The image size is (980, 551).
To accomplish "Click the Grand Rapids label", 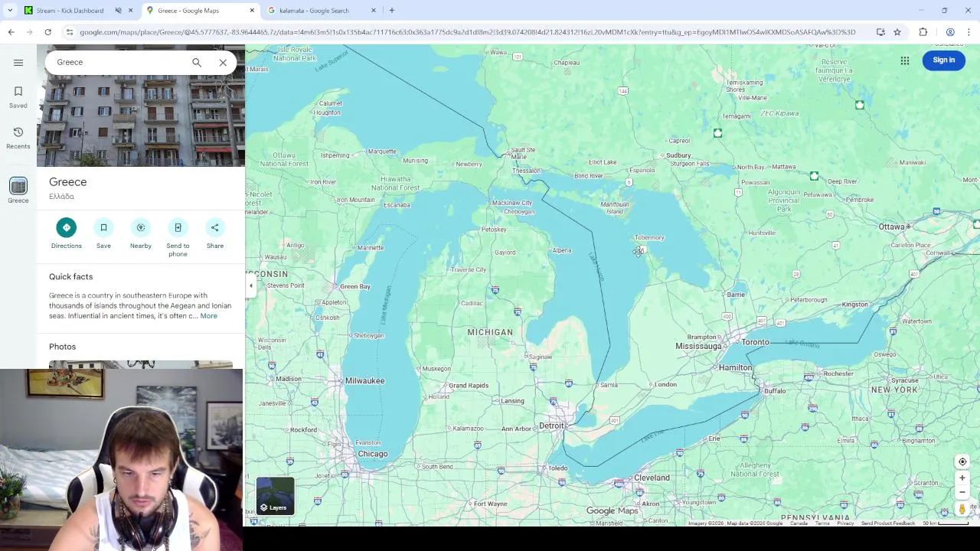I will [468, 386].
